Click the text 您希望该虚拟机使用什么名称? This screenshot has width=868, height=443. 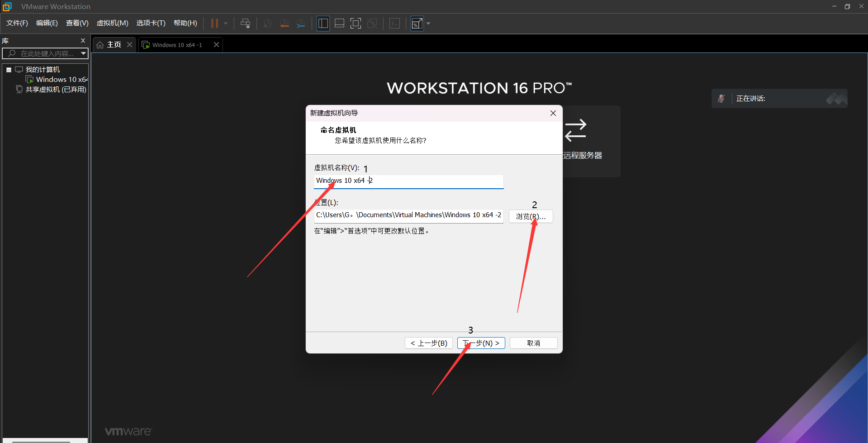coord(380,141)
